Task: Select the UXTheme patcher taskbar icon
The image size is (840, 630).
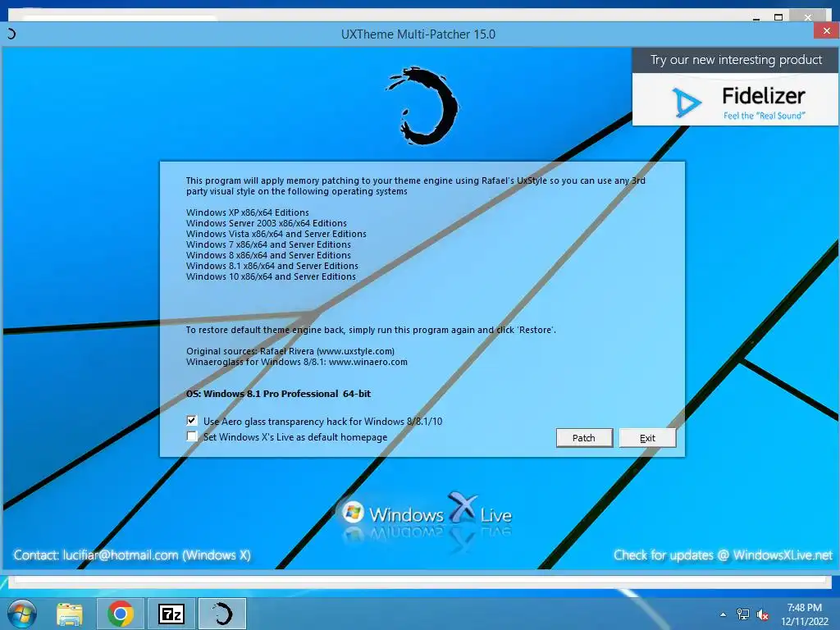Action: pyautogui.click(x=222, y=614)
